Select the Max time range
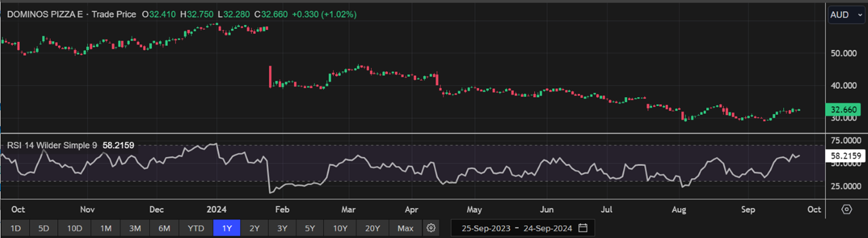868x238 pixels. pyautogui.click(x=406, y=228)
